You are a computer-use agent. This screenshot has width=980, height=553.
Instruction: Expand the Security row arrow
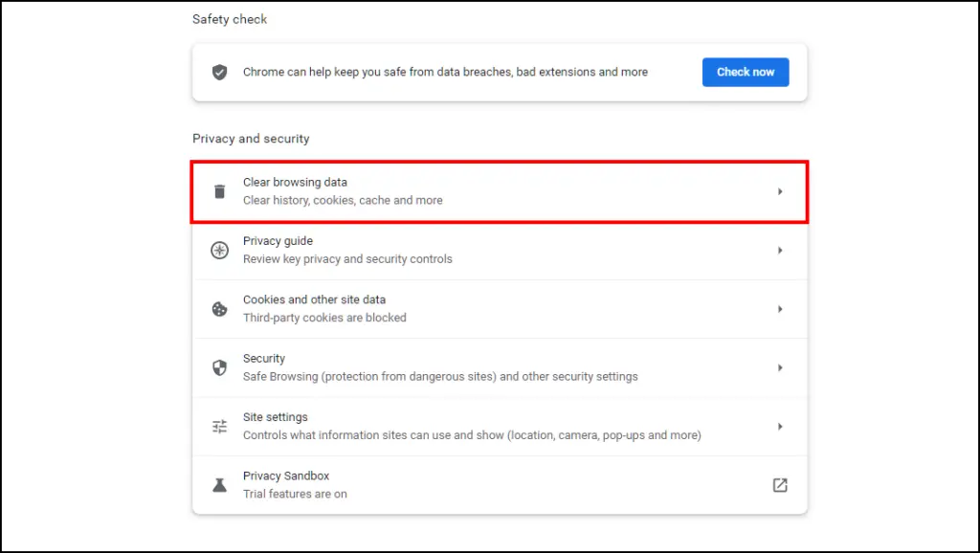780,367
